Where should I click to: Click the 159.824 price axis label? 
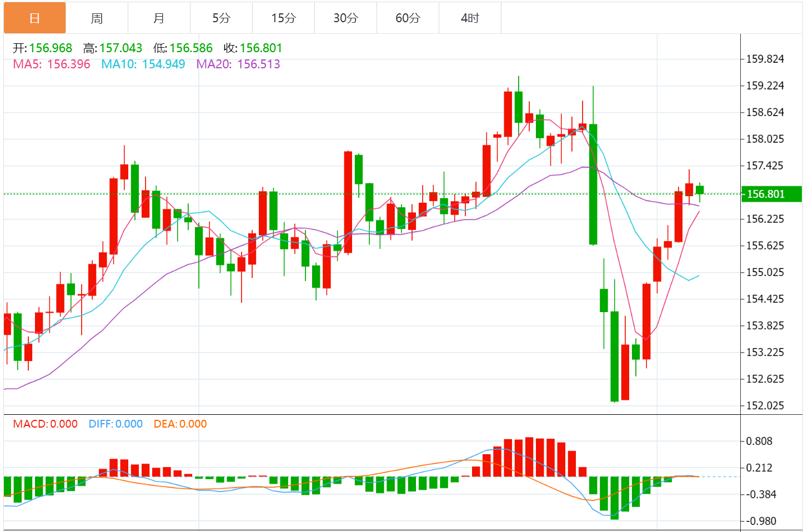pos(765,59)
